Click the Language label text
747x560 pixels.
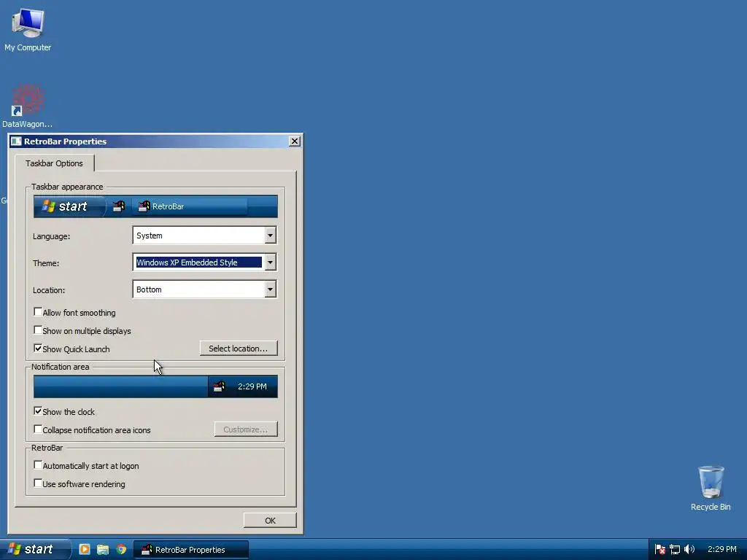point(52,236)
